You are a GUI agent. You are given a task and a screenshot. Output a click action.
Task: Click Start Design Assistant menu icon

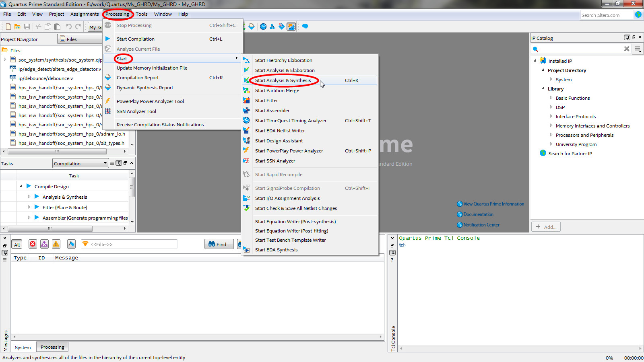(x=246, y=140)
